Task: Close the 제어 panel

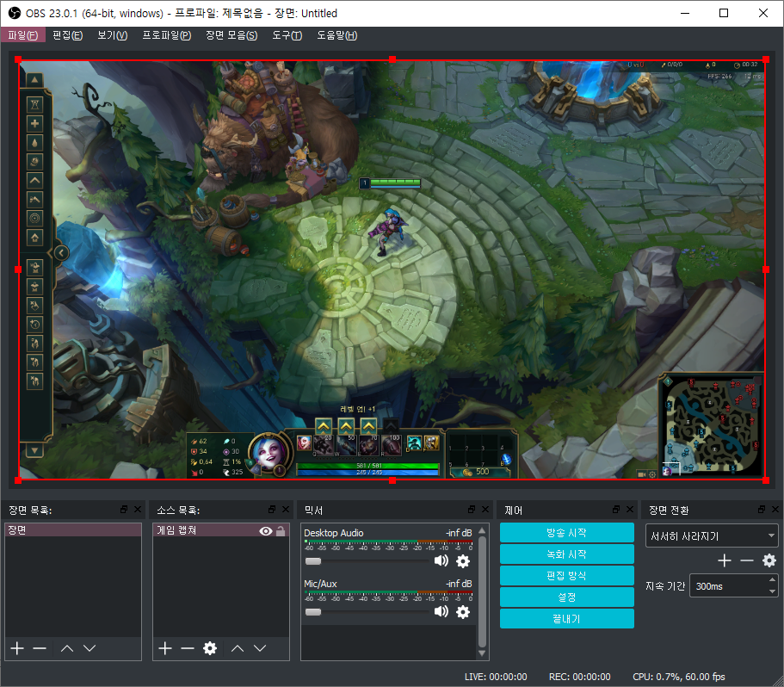Action: (630, 509)
